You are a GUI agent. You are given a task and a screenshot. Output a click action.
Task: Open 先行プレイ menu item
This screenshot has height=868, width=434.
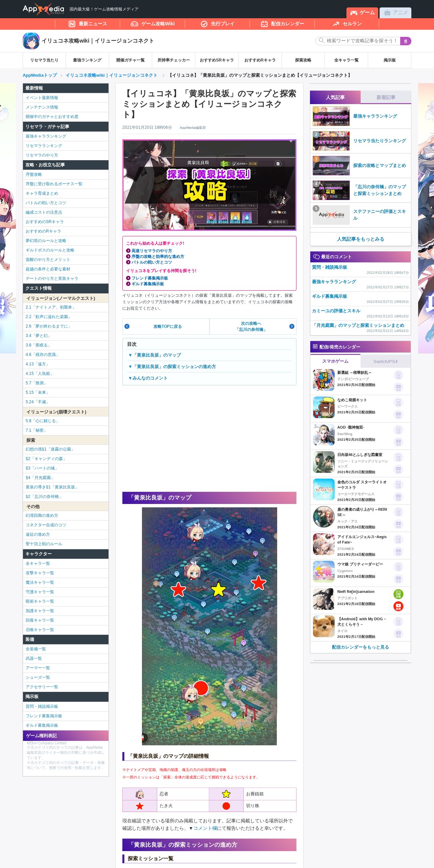pyautogui.click(x=217, y=24)
